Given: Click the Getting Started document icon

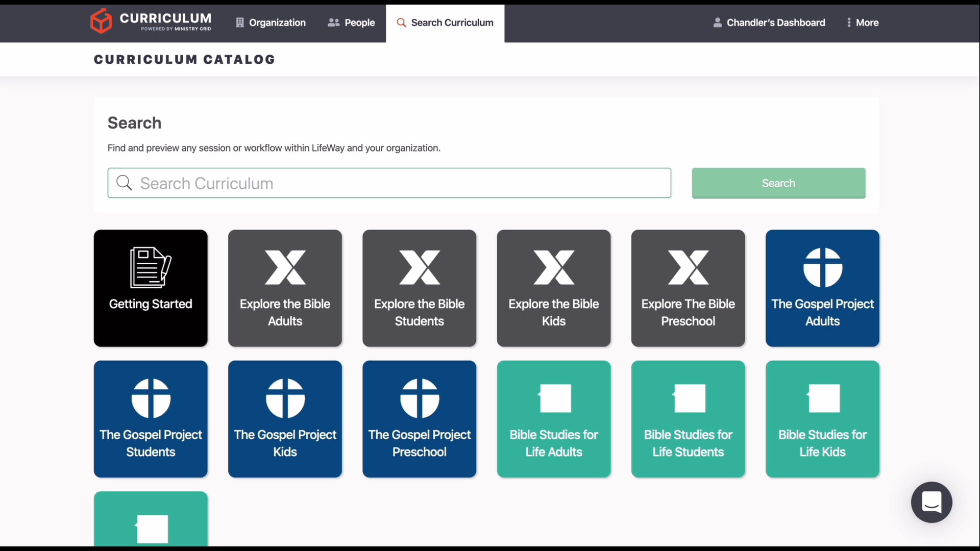Looking at the screenshot, I should [x=151, y=267].
